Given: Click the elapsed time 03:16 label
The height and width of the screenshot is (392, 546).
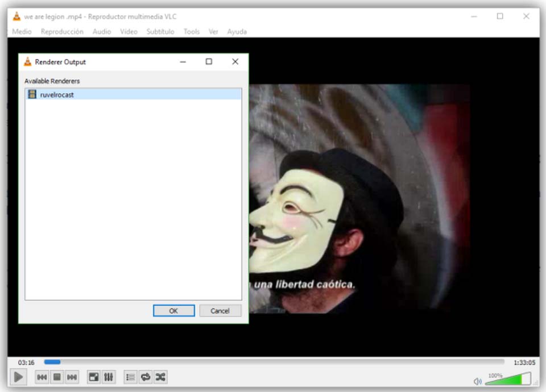Looking at the screenshot, I should coord(26,362).
